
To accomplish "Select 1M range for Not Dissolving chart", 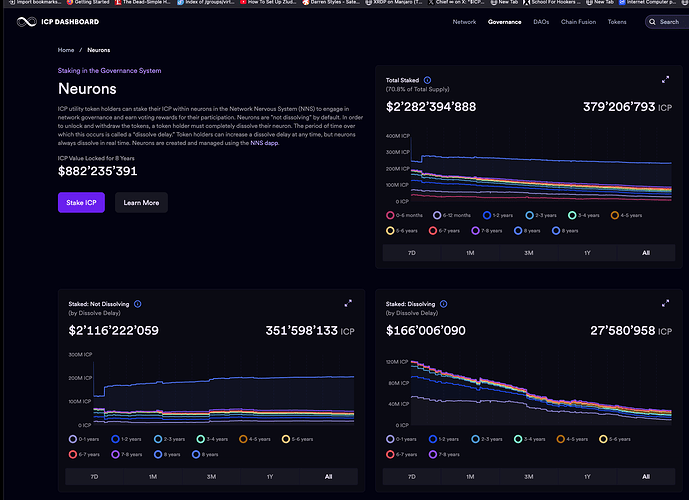I will (x=153, y=476).
